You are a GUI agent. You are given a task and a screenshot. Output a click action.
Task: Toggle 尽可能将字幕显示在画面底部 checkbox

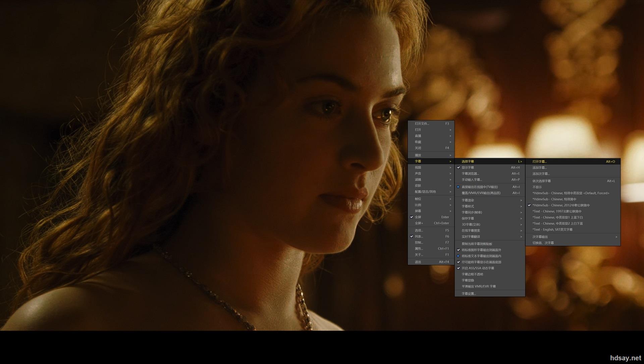[490, 262]
